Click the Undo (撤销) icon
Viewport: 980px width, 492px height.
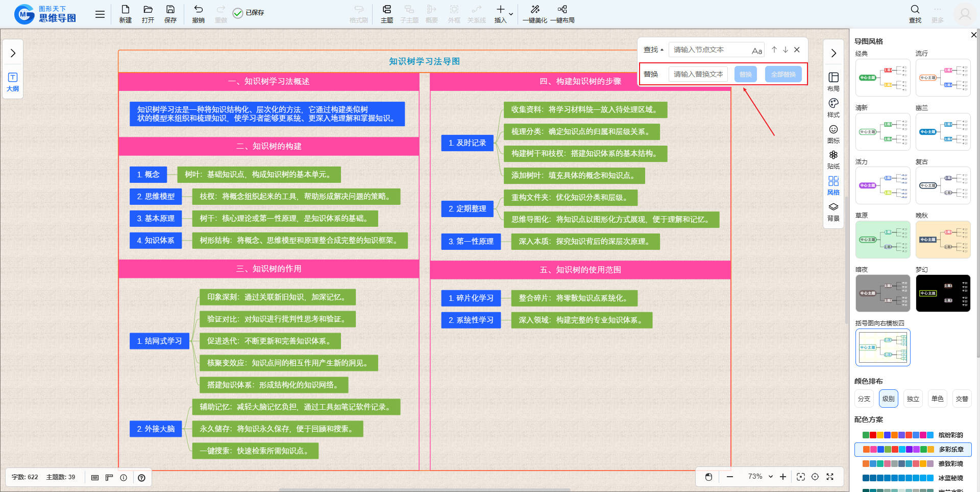[x=198, y=10]
